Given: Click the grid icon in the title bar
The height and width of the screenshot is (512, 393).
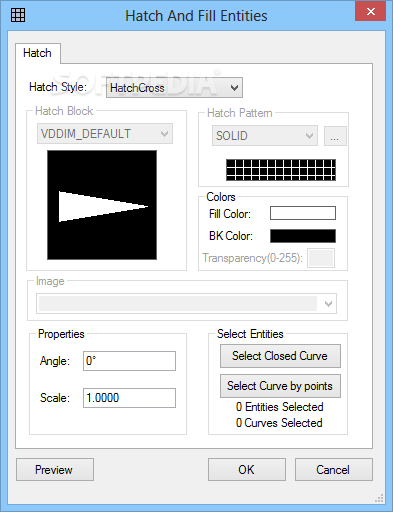Looking at the screenshot, I should (18, 15).
